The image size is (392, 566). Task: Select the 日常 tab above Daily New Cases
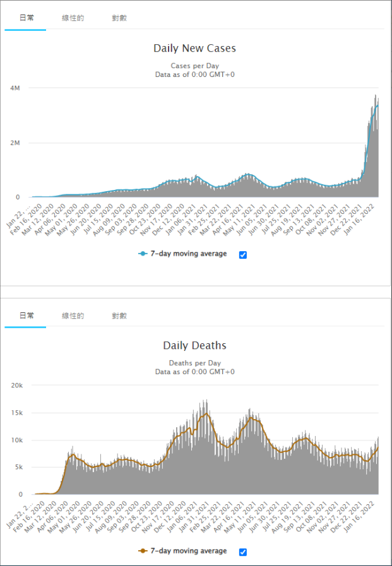click(26, 18)
